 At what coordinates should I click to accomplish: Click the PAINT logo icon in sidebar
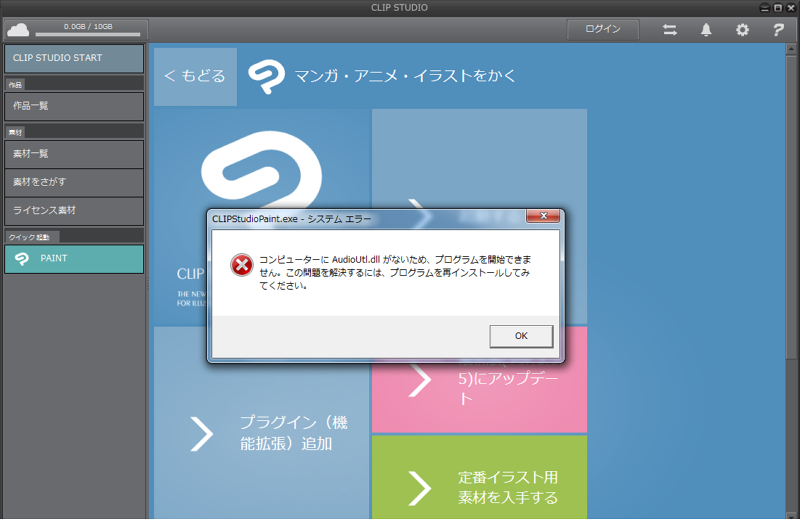[22, 259]
